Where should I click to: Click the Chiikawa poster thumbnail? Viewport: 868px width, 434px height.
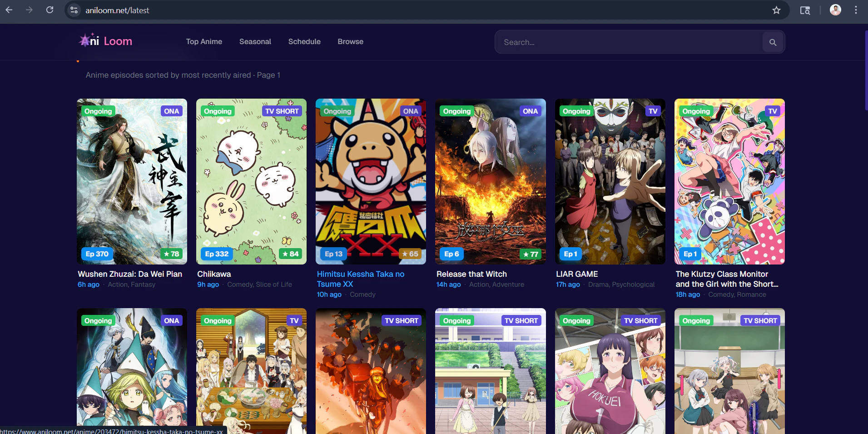pos(251,181)
